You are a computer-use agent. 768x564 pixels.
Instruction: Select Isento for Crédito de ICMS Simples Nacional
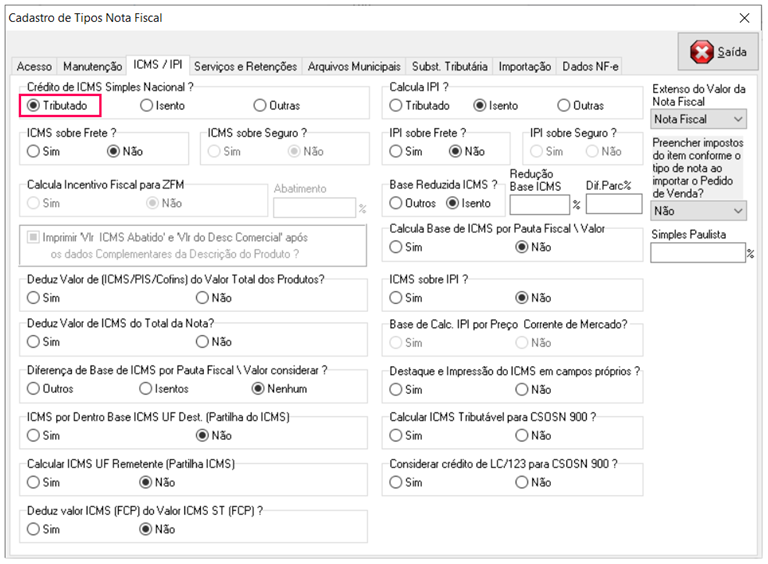pyautogui.click(x=147, y=105)
